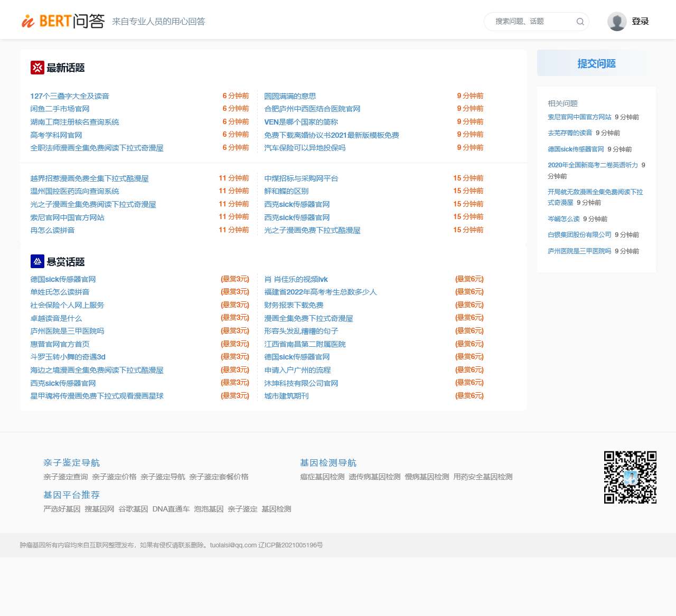
Task: Open topic 127个三叠字大全及读音
Action: pyautogui.click(x=70, y=96)
